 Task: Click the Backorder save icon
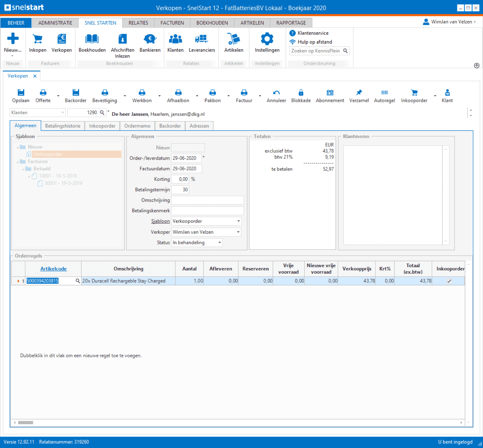(x=76, y=93)
